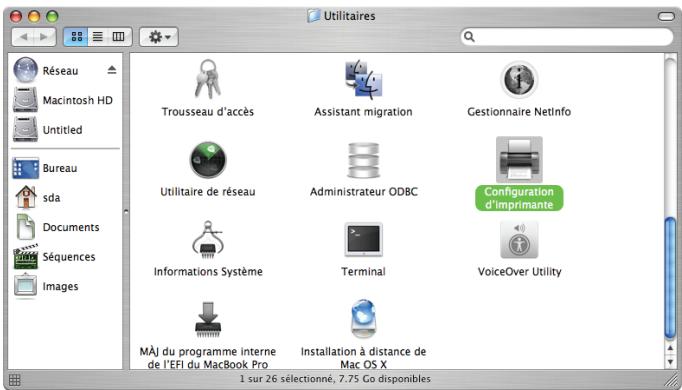
Task: Click the vertical scrollbar thumb
Action: point(670,278)
